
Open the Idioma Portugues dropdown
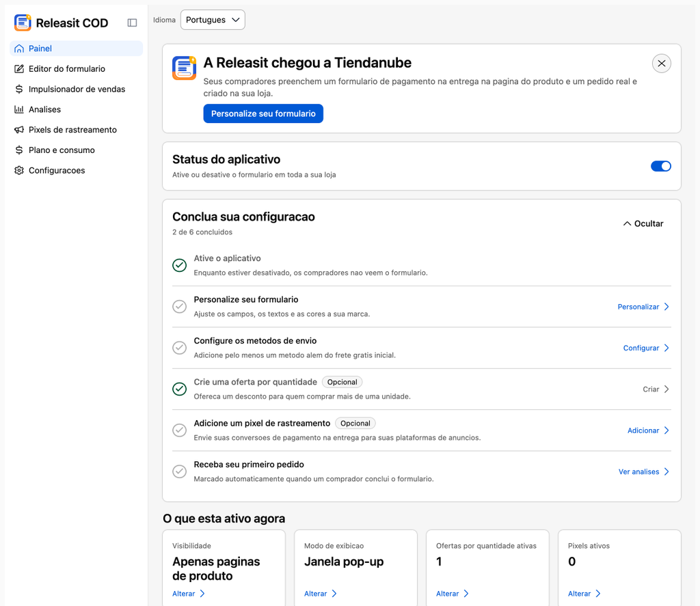pyautogui.click(x=213, y=20)
